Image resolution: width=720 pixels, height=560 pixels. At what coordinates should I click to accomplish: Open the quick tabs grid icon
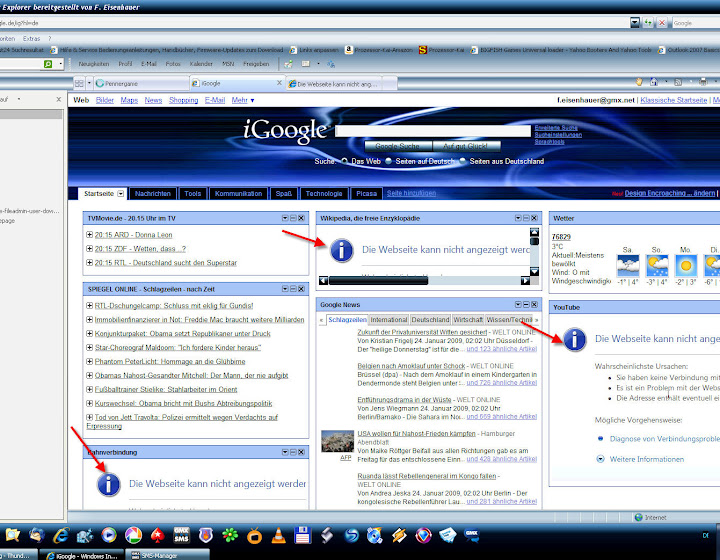(x=79, y=84)
